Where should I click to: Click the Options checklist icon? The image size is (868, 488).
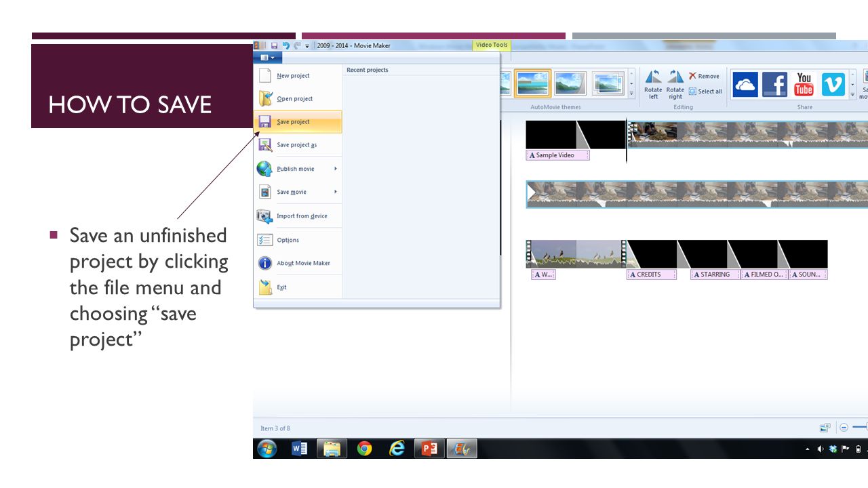264,240
